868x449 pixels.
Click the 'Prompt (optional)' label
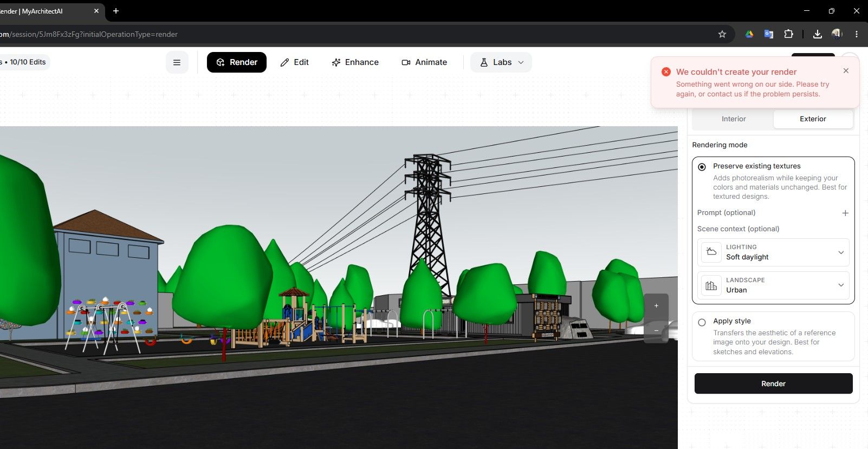coord(726,213)
